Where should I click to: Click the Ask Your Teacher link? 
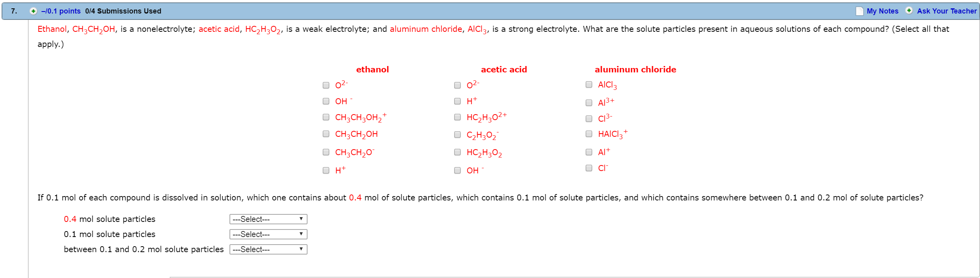pyautogui.click(x=947, y=11)
